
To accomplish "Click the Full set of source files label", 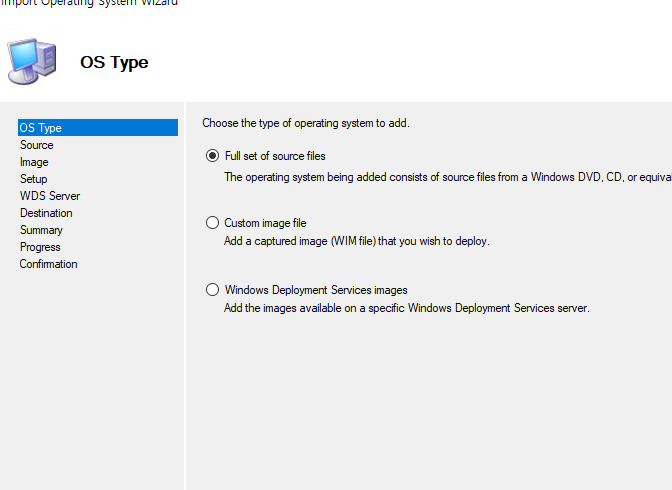I will point(275,156).
